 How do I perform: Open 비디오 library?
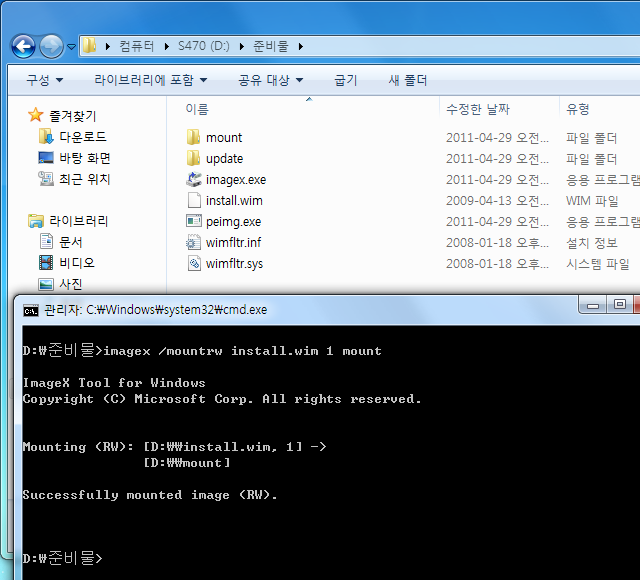pos(77,263)
